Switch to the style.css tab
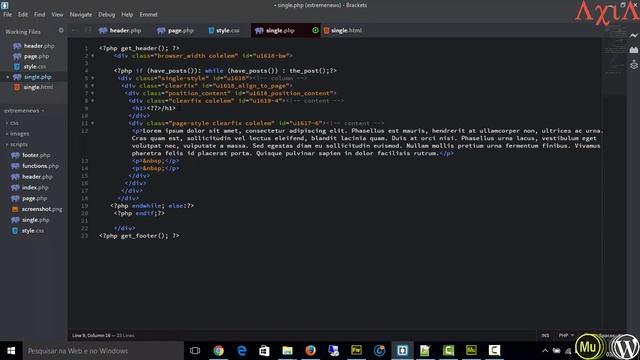This screenshot has height=360, width=640. (x=224, y=30)
